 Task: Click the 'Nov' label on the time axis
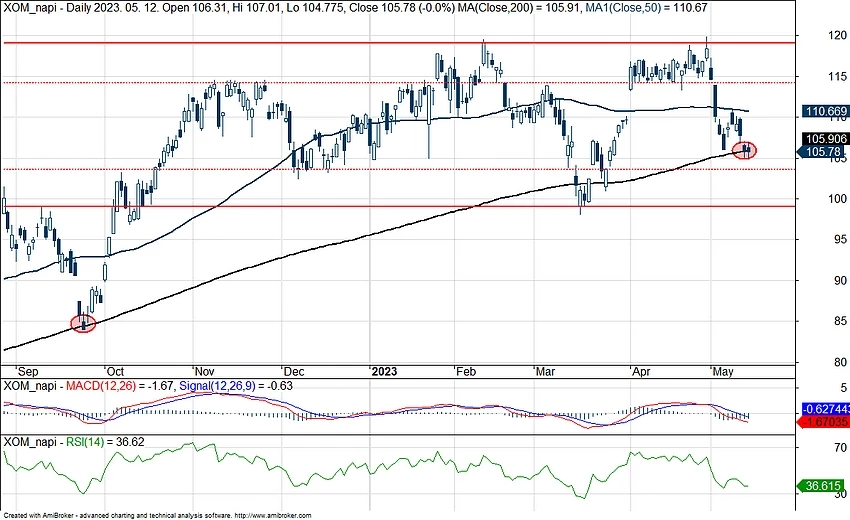(x=204, y=371)
